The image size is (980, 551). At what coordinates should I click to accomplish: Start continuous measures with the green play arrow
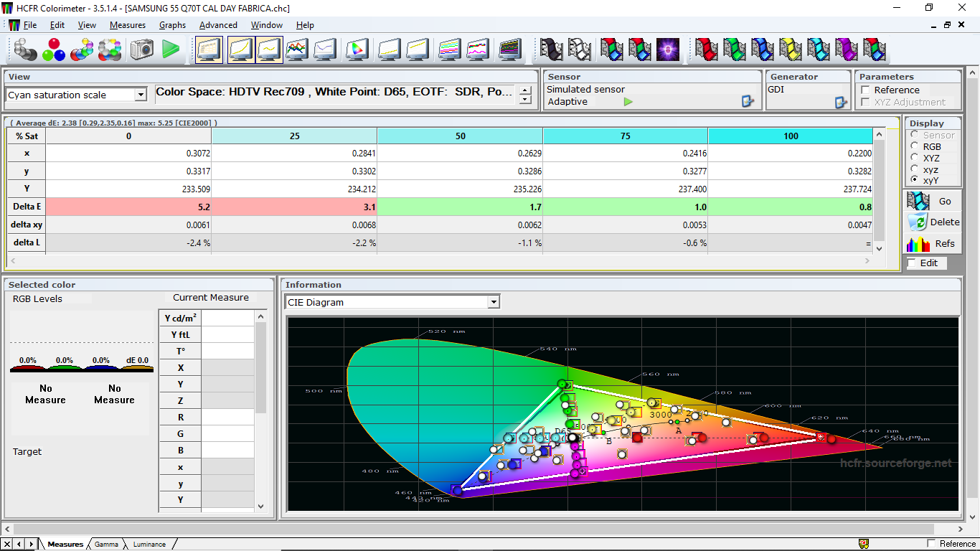point(171,50)
